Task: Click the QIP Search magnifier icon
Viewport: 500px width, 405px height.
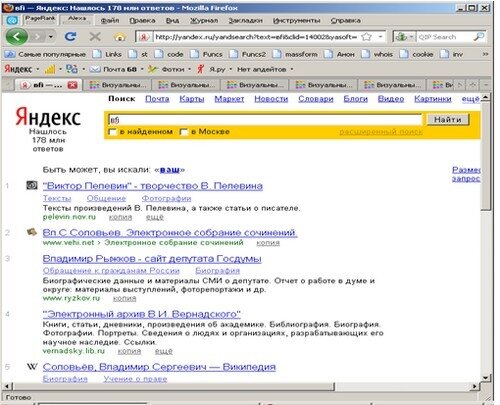Action: click(x=479, y=37)
